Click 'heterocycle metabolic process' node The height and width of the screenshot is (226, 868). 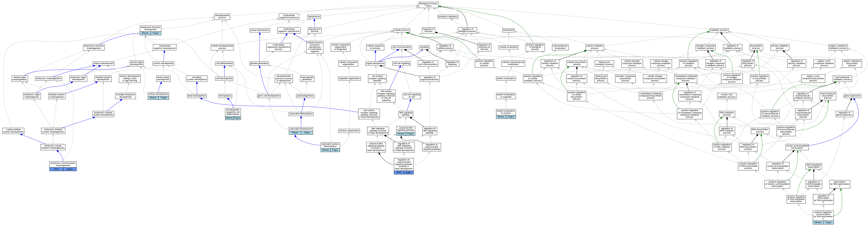pyautogui.click(x=604, y=63)
